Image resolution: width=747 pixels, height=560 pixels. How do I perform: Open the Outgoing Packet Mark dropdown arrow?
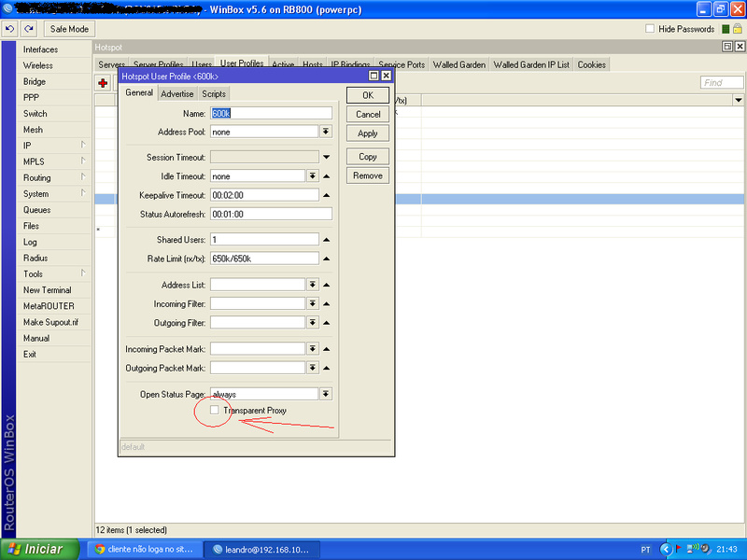[x=313, y=368]
